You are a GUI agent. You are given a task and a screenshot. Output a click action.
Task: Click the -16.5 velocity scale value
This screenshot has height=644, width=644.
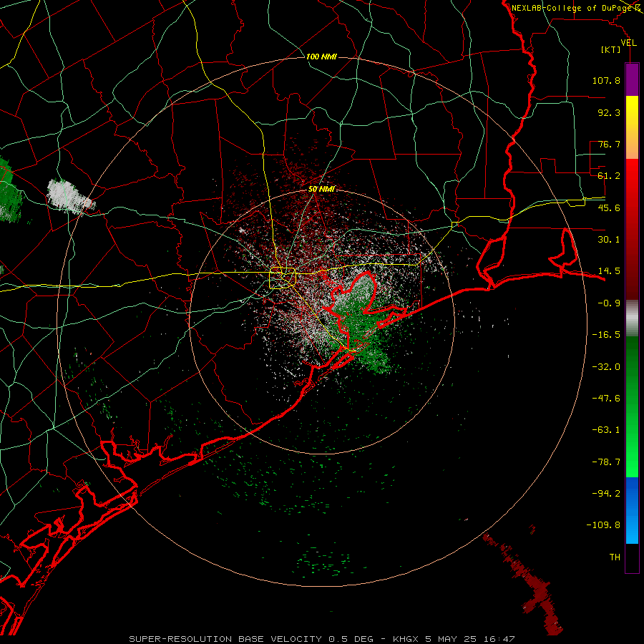(x=606, y=335)
